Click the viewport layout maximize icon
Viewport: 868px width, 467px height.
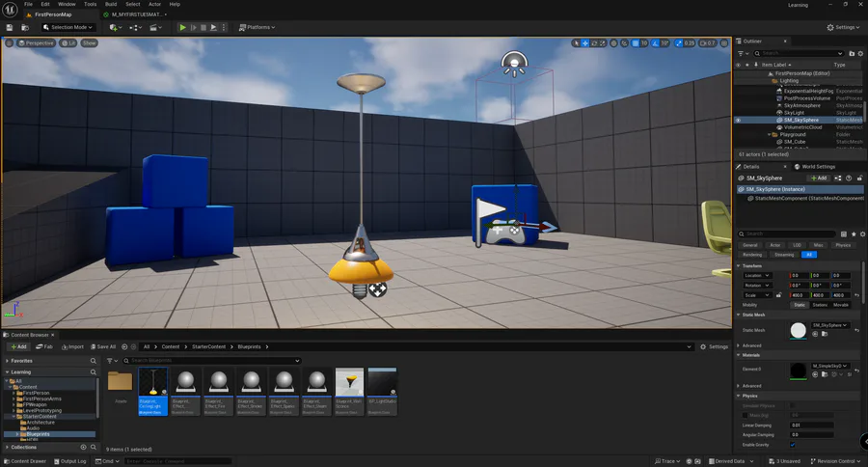coord(724,43)
